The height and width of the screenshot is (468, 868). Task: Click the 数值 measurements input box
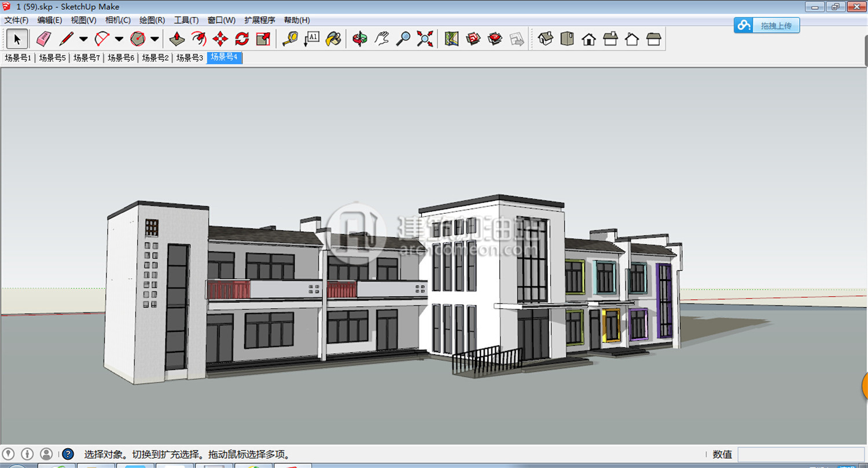(x=800, y=455)
